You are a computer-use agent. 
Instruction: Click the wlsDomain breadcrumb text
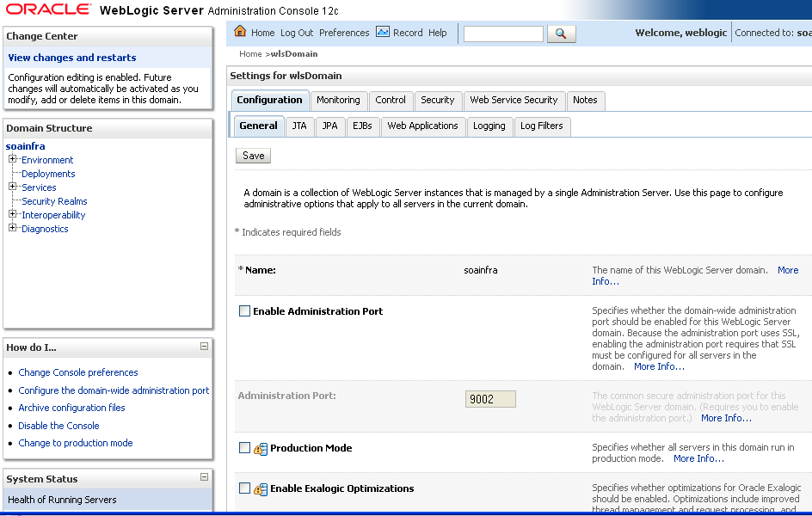pos(294,54)
